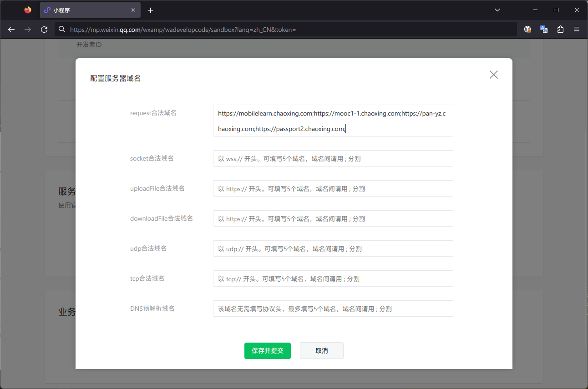Open the Firefox hamburger menu
The image size is (588, 389).
click(x=577, y=29)
